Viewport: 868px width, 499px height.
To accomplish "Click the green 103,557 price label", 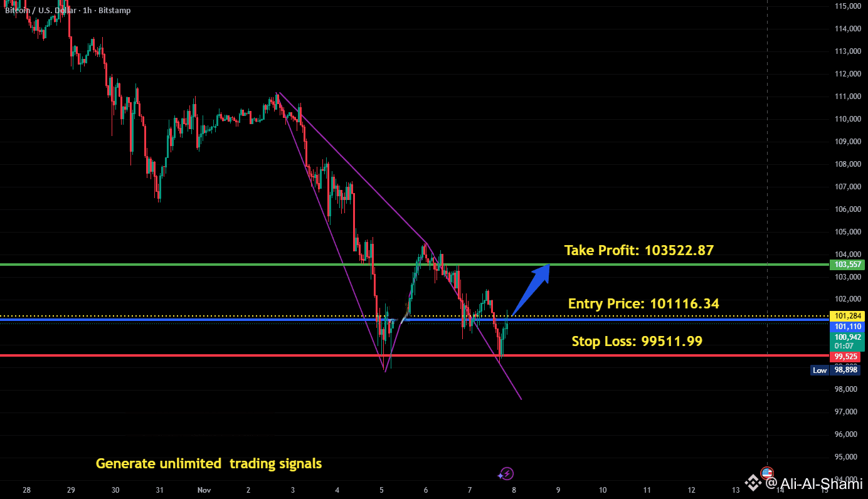I will point(848,265).
